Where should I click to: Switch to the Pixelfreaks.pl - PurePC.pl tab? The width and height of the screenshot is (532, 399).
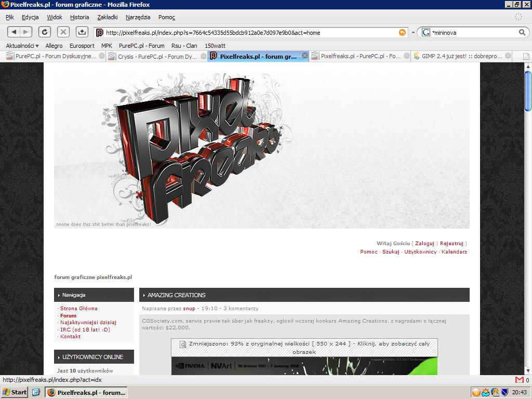click(360, 56)
